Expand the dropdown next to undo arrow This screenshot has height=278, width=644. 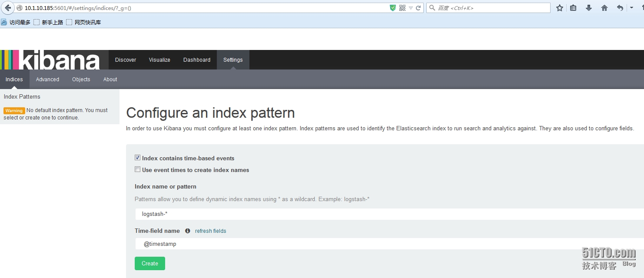pyautogui.click(x=631, y=8)
